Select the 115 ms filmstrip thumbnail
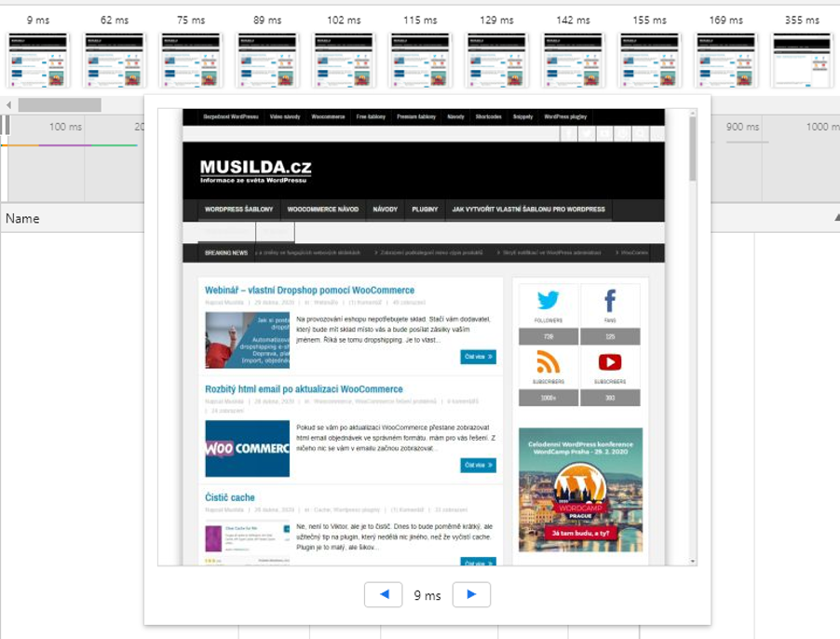Viewport: 840px width, 639px height. (x=421, y=60)
